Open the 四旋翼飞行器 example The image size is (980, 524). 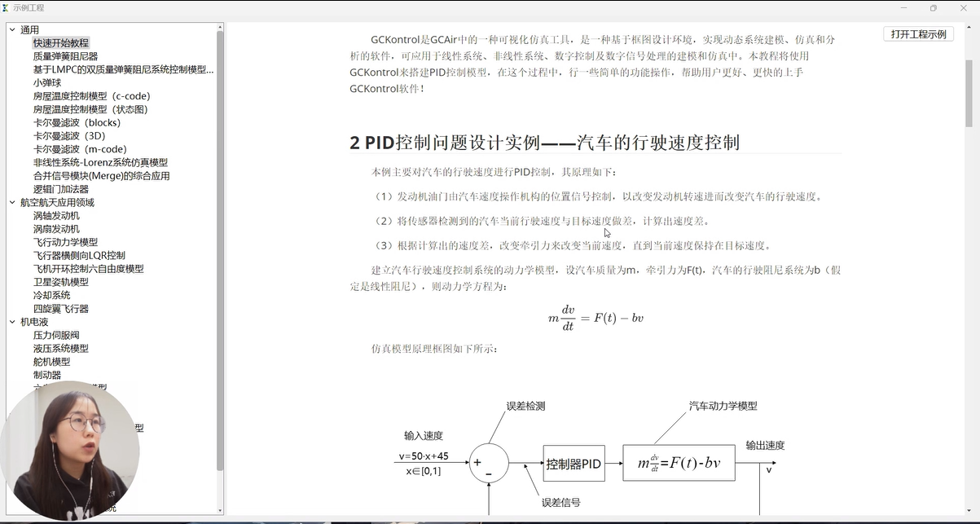61,309
